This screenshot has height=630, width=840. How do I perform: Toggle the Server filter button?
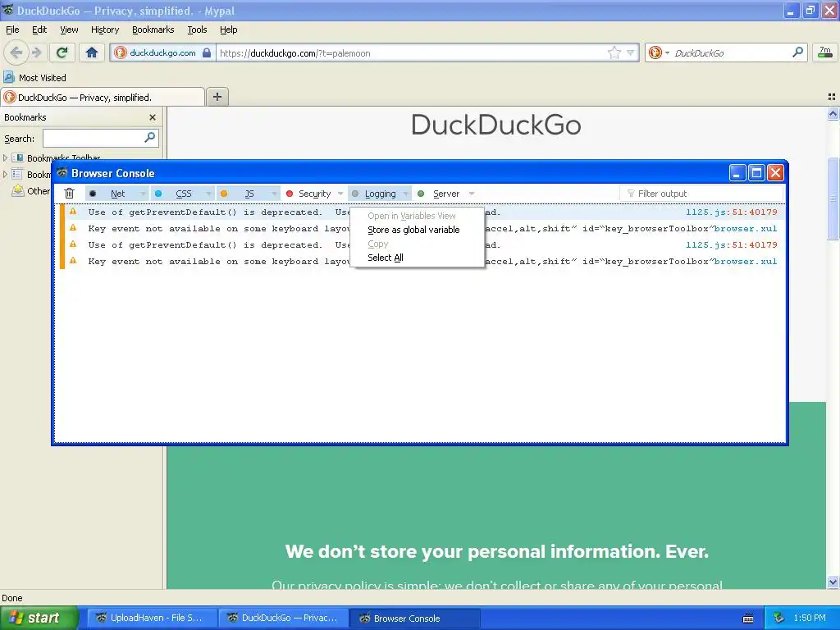click(441, 194)
